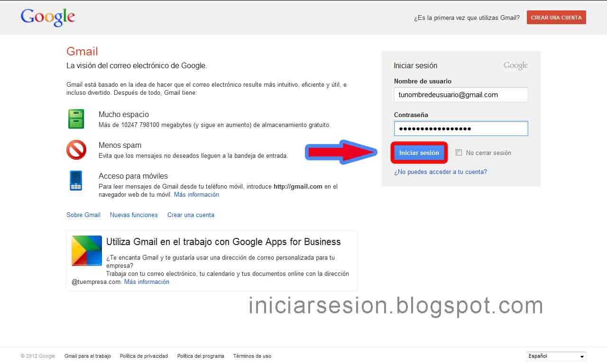Open the Política de privacidad footer link
607x364 pixels.
[144, 356]
